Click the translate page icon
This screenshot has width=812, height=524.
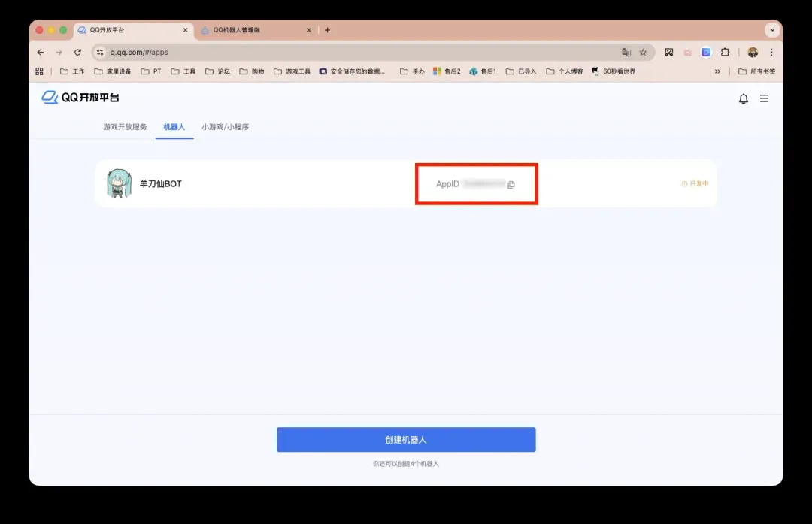point(626,53)
